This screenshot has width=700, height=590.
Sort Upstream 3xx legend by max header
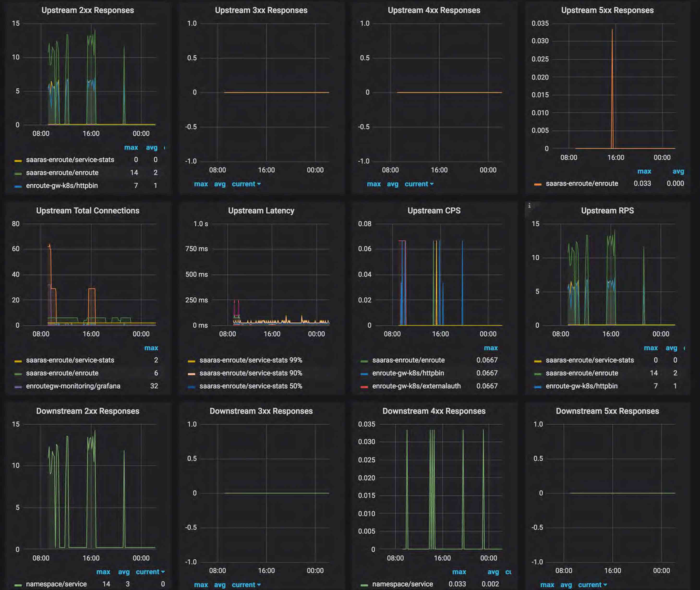click(x=201, y=184)
